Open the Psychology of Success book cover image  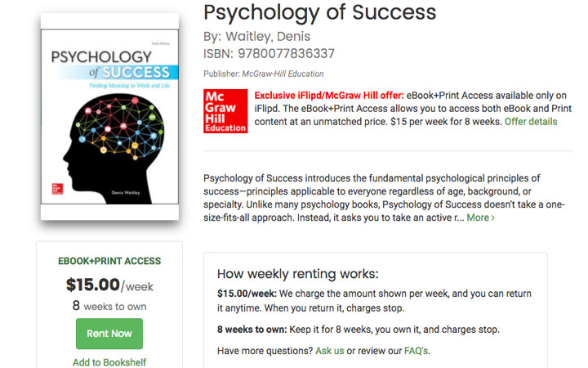(109, 117)
